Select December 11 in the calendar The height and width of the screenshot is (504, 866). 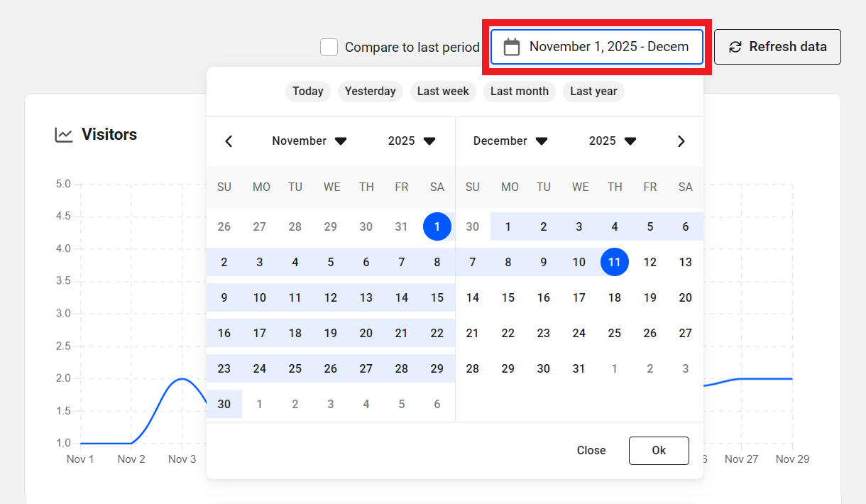point(614,262)
